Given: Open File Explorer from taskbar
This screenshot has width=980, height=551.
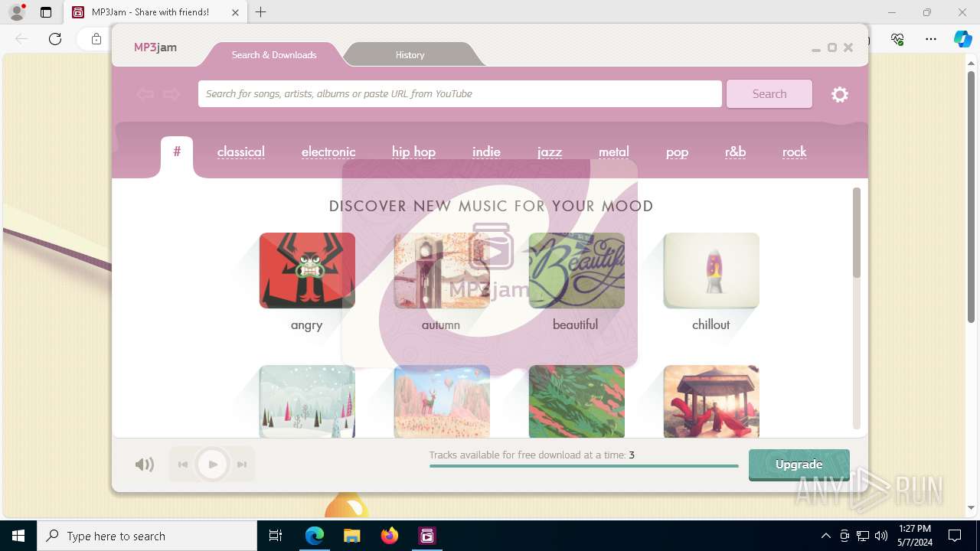Looking at the screenshot, I should coord(352,536).
